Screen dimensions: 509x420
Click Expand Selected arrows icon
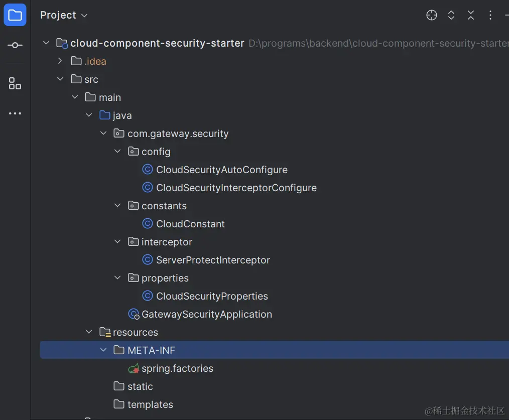point(451,15)
